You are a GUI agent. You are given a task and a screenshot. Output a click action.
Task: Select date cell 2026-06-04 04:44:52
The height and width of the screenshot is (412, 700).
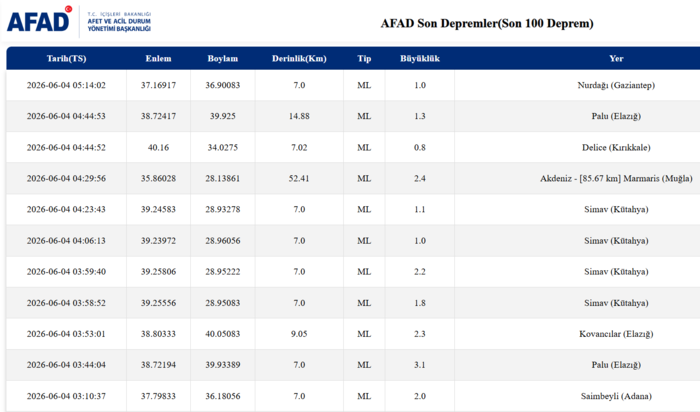tap(66, 147)
